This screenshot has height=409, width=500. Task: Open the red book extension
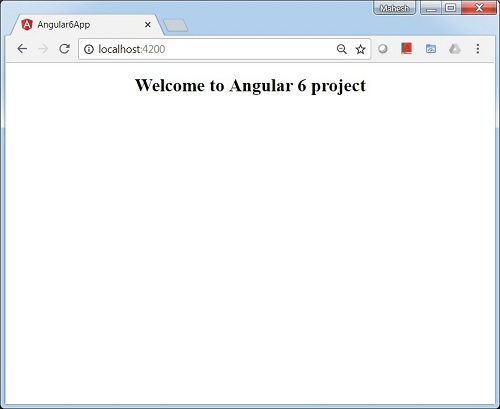(406, 49)
